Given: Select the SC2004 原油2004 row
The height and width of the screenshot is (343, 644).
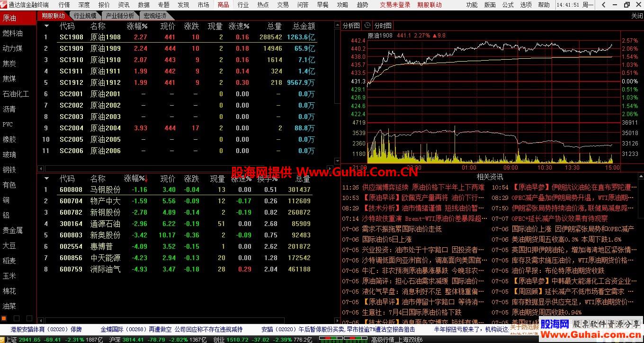Looking at the screenshot, I should coord(179,128).
